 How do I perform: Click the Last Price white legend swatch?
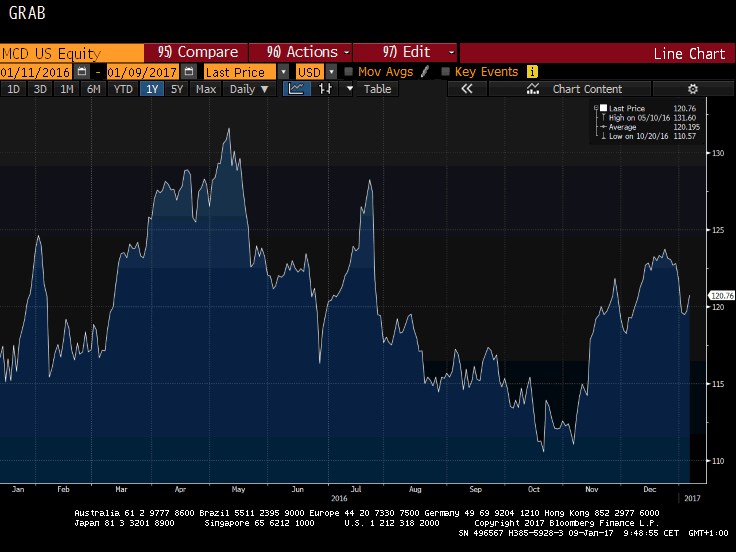tap(603, 107)
